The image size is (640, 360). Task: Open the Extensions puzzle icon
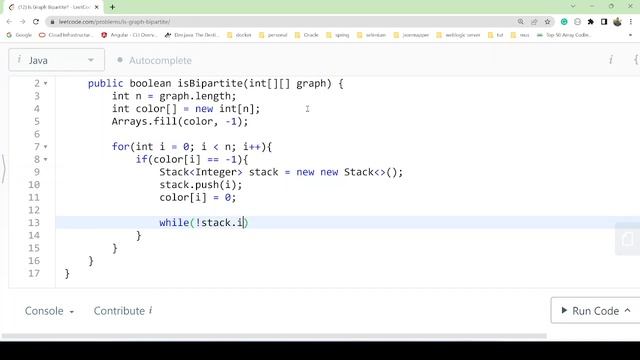click(591, 22)
